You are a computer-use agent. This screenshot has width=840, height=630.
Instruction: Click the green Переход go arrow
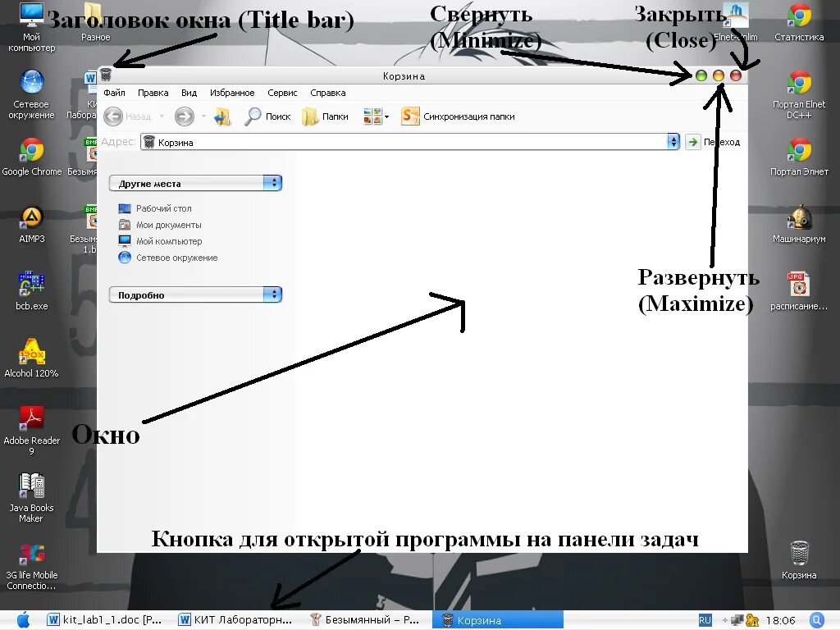(692, 142)
